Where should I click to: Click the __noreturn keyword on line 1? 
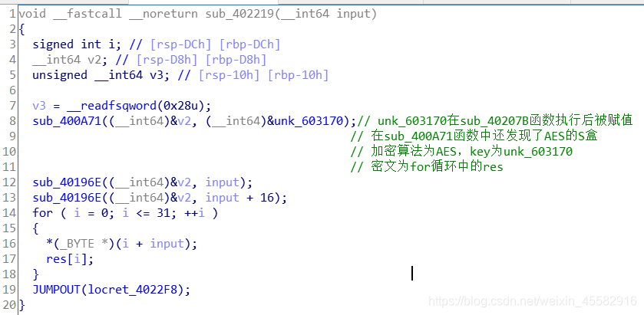163,14
